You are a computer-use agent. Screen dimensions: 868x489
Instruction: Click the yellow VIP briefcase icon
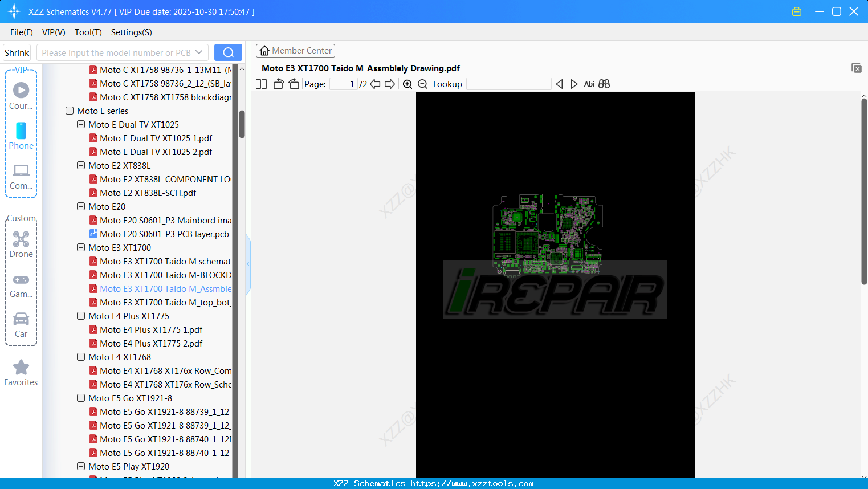(x=797, y=11)
